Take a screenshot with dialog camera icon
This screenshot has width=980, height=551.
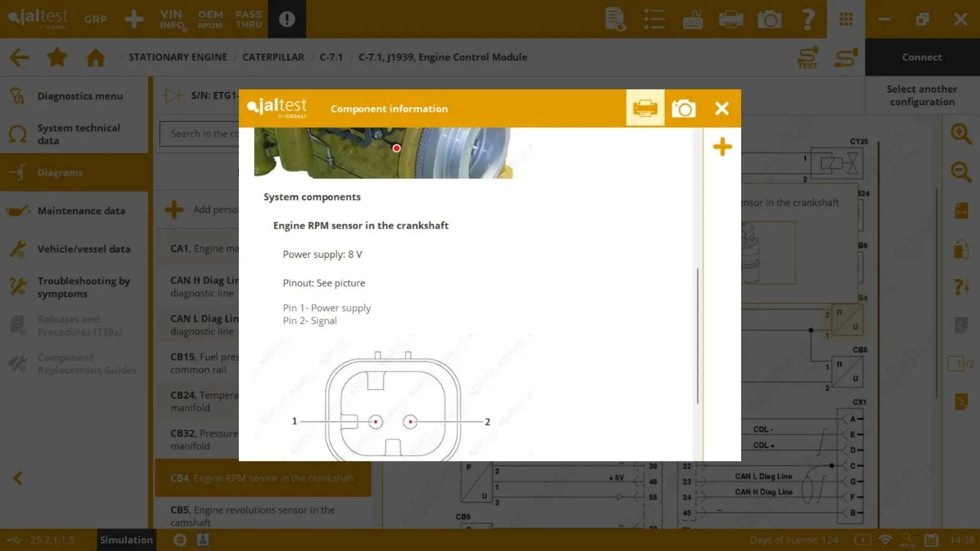click(x=684, y=108)
